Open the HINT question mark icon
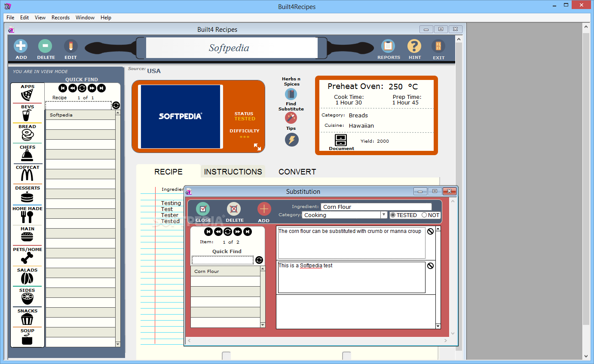This screenshot has height=364, width=594. (414, 46)
